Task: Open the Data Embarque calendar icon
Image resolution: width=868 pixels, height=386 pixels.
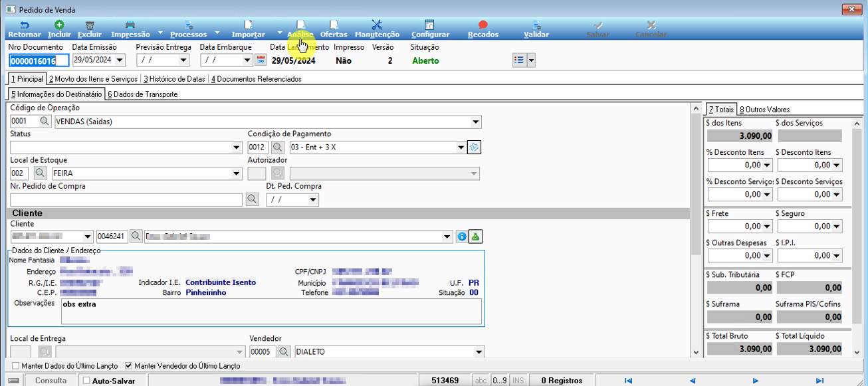Action: (261, 60)
